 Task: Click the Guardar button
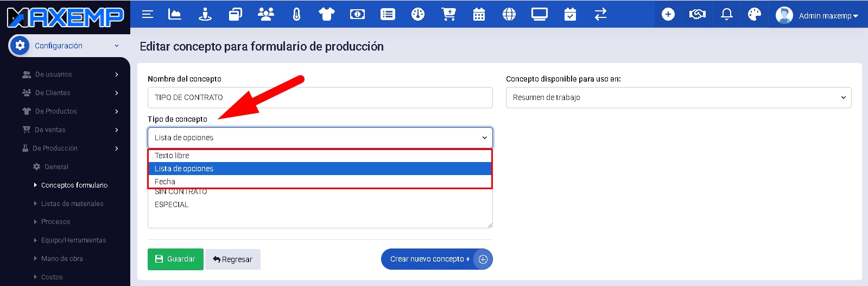175,259
